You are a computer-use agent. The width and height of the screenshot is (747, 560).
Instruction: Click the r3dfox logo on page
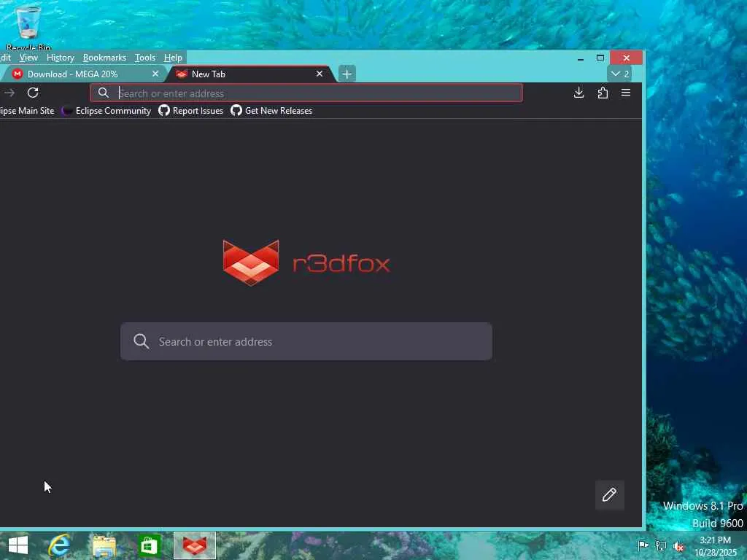[x=306, y=262]
